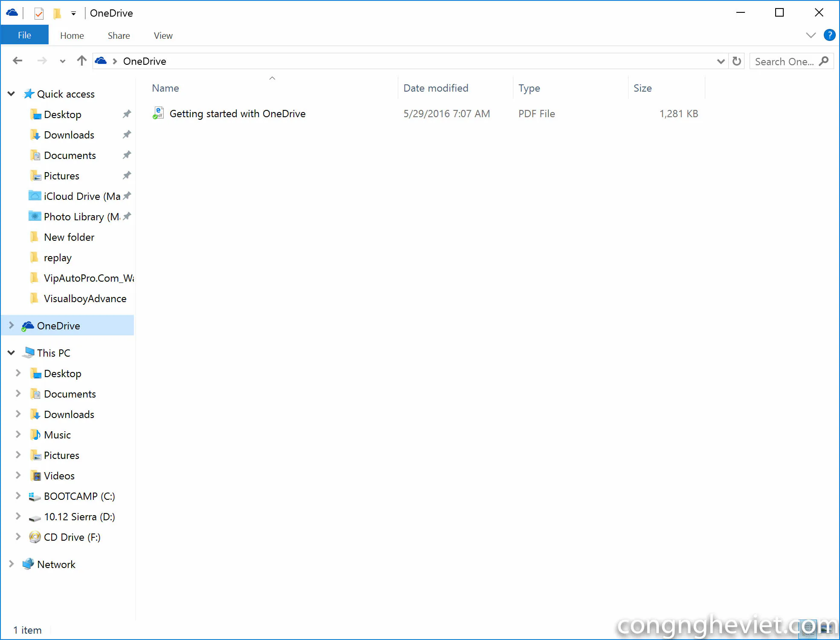Switch to the Home ribbon tab
Image resolution: width=840 pixels, height=640 pixels.
tap(72, 36)
